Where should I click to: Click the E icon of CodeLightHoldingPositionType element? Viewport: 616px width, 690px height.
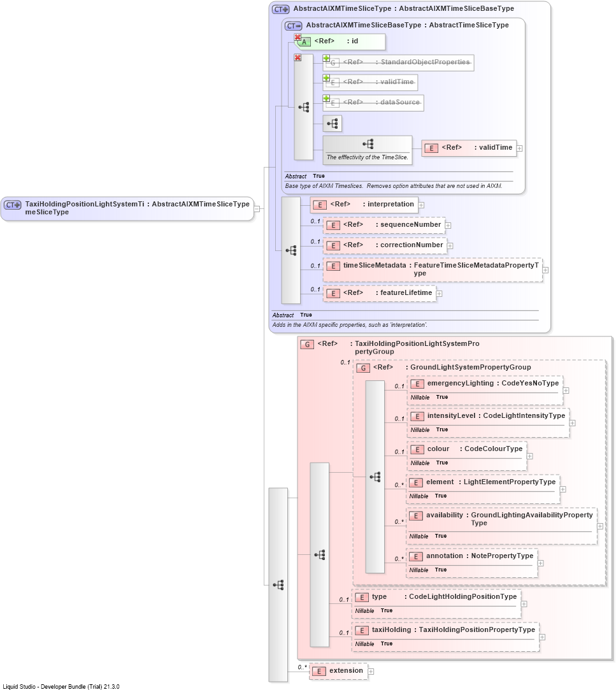(x=362, y=597)
